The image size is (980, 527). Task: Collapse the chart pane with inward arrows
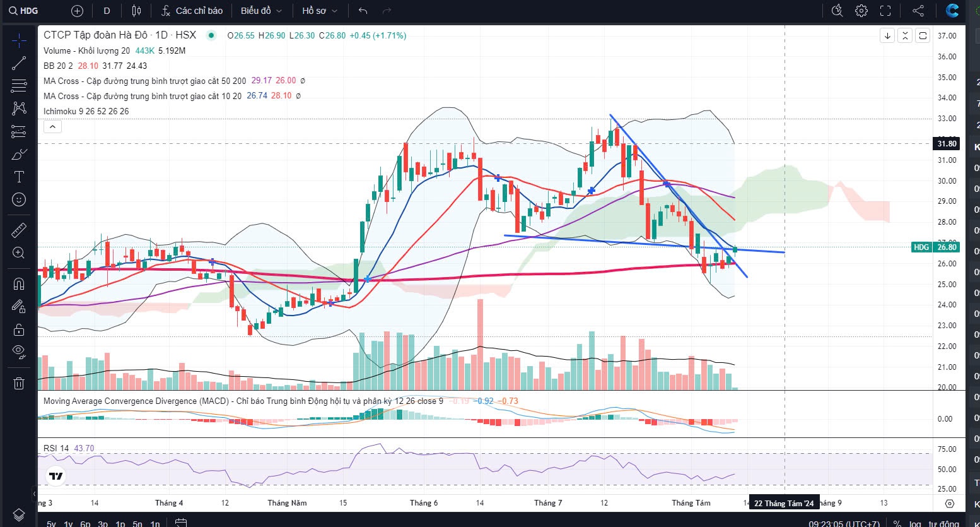coord(905,35)
